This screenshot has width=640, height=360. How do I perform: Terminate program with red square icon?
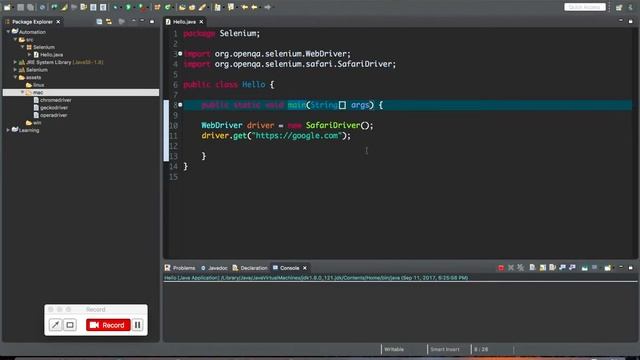[501, 268]
